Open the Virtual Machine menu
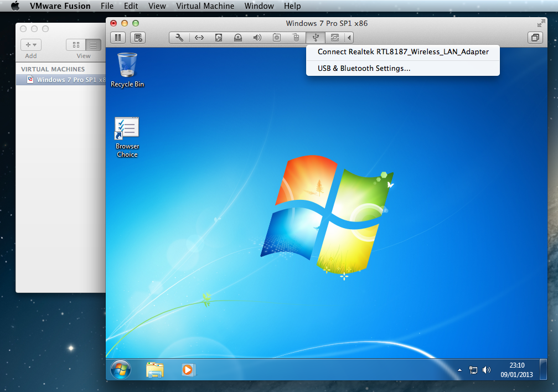This screenshot has width=558, height=392. pyautogui.click(x=205, y=6)
